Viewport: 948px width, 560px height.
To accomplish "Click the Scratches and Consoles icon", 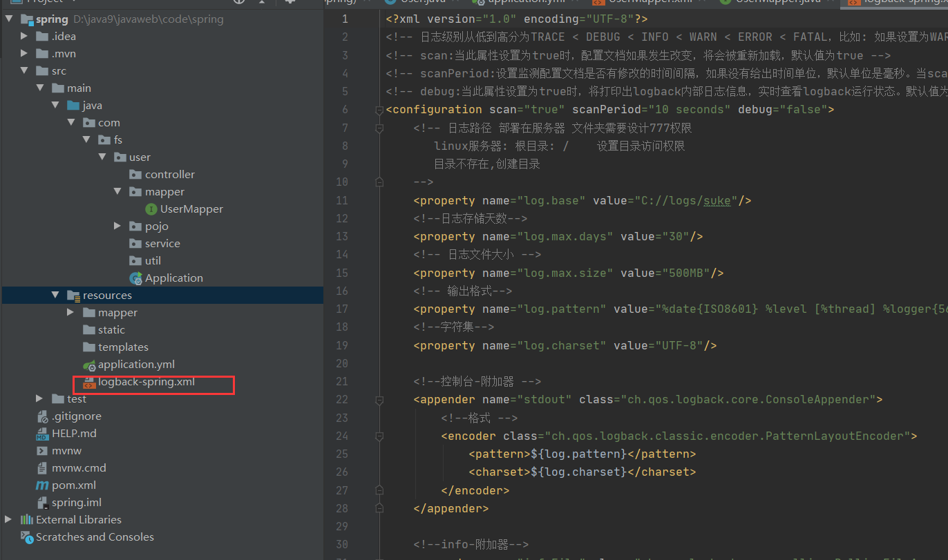I will coord(27,537).
